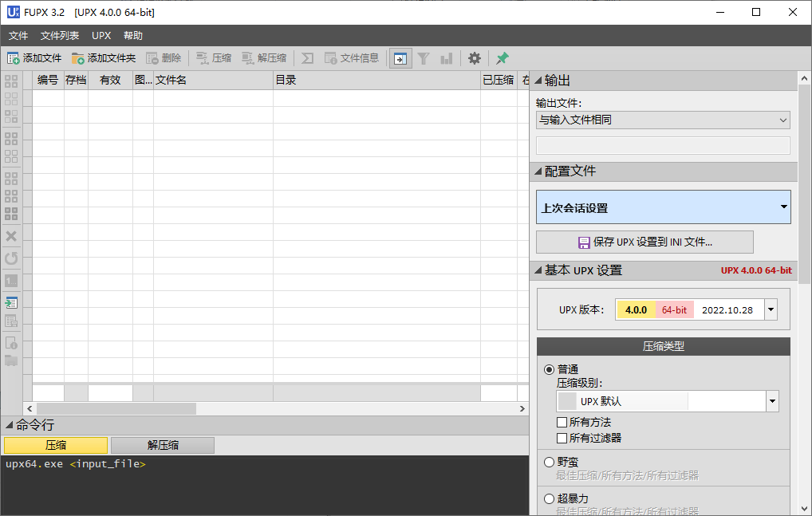Click the funnel filter toolbar icon
The height and width of the screenshot is (516, 812).
424,58
